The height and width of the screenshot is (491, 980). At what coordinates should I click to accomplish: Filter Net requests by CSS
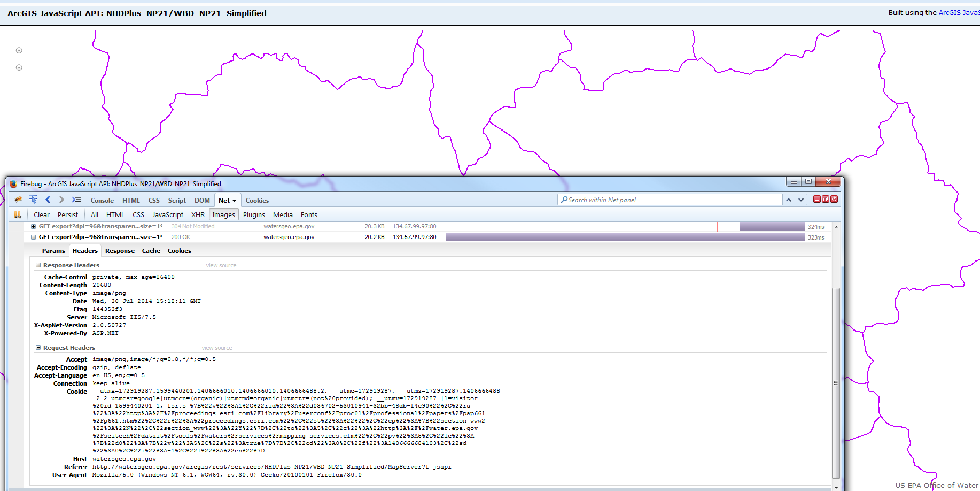coord(138,214)
